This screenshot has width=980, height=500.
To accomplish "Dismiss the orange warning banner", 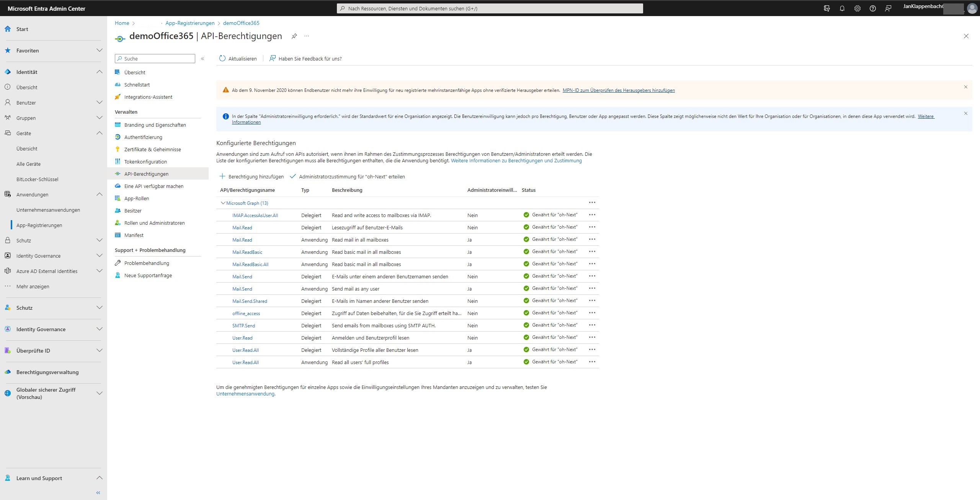I will 965,87.
